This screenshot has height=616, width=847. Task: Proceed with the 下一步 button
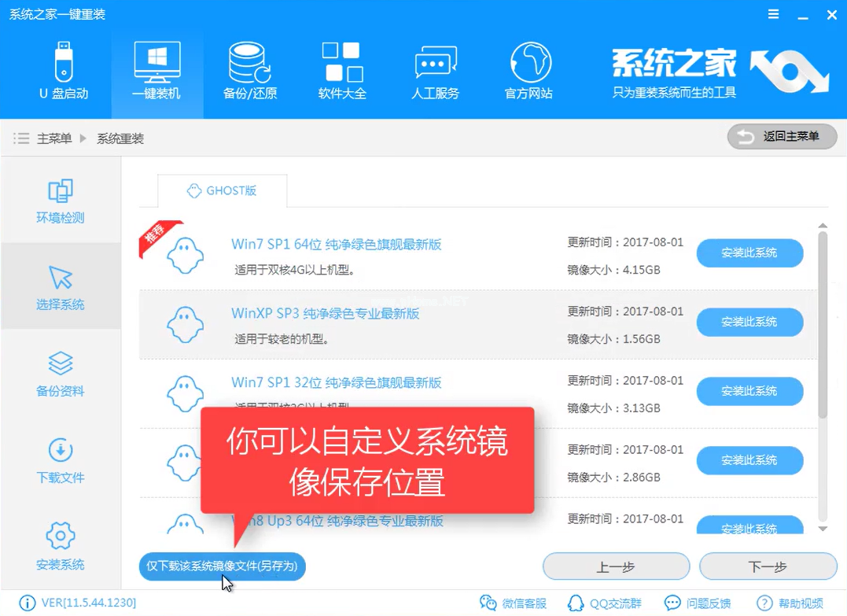(768, 566)
